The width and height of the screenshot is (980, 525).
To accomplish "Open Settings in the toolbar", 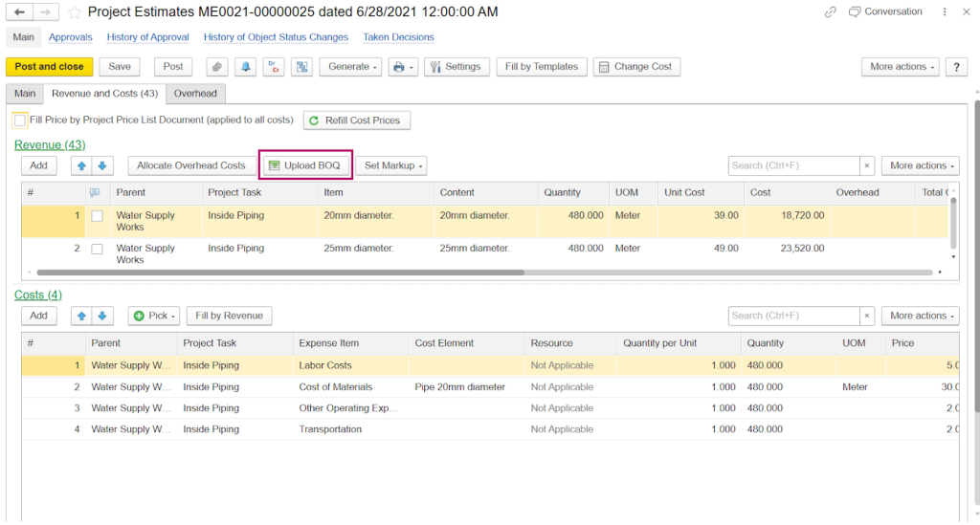I will [457, 67].
